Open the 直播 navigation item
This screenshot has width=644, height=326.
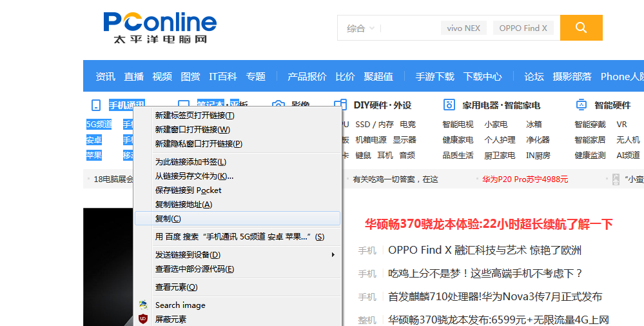click(x=134, y=76)
